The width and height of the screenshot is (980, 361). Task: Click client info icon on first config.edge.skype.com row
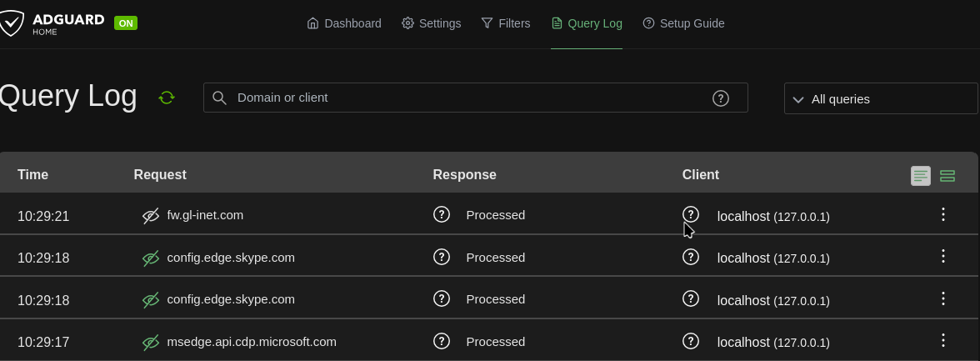[691, 257]
